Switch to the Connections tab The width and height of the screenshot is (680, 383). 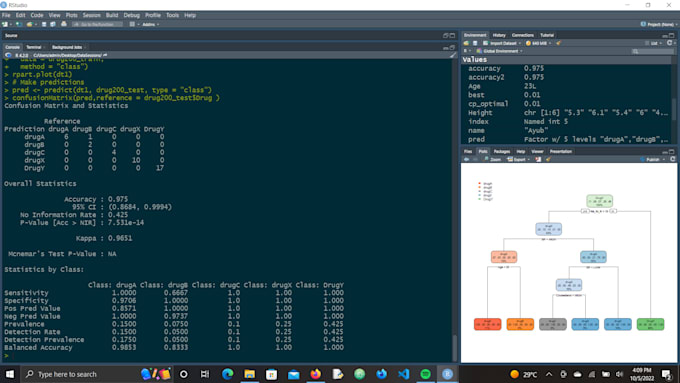(x=523, y=35)
